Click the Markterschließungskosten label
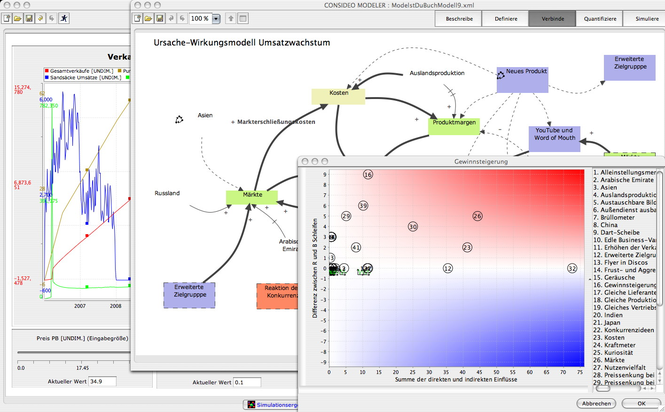This screenshot has width=665, height=412. (x=276, y=122)
